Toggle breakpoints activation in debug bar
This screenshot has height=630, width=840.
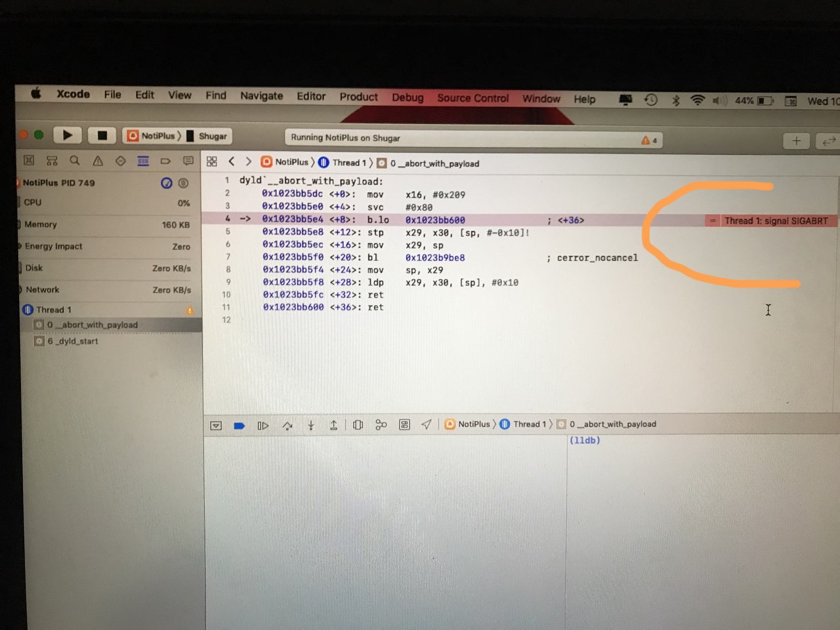[239, 425]
